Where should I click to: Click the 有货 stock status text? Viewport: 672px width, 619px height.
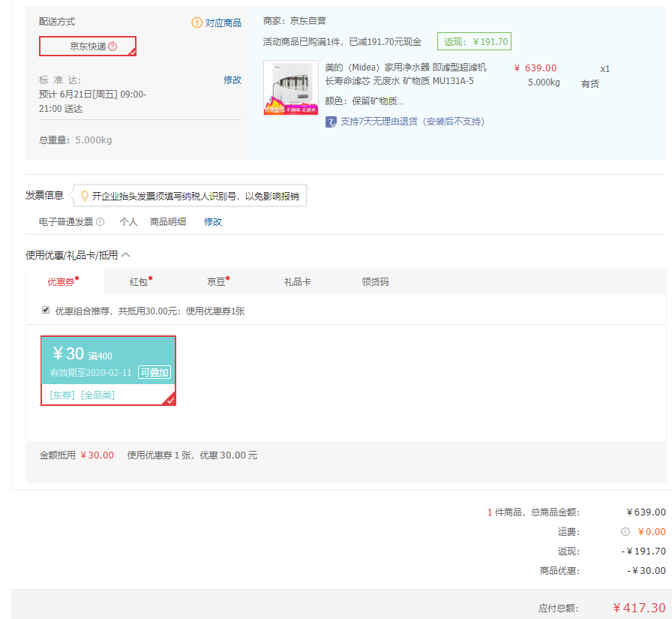(x=589, y=83)
